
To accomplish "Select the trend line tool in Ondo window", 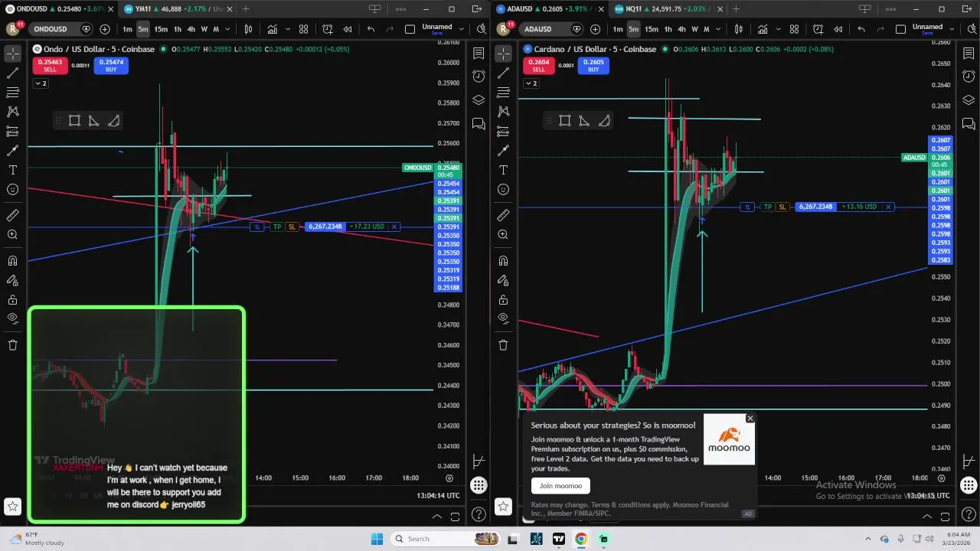I will [x=12, y=73].
